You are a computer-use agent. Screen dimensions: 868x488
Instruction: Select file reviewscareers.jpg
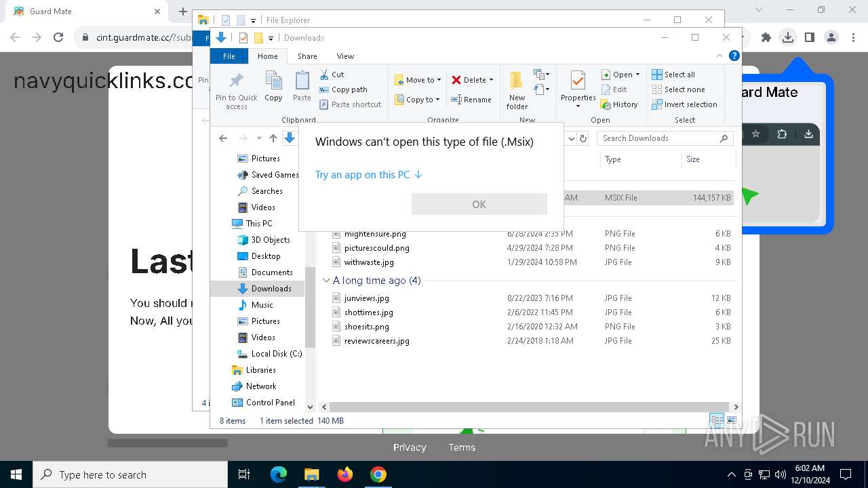click(x=376, y=341)
